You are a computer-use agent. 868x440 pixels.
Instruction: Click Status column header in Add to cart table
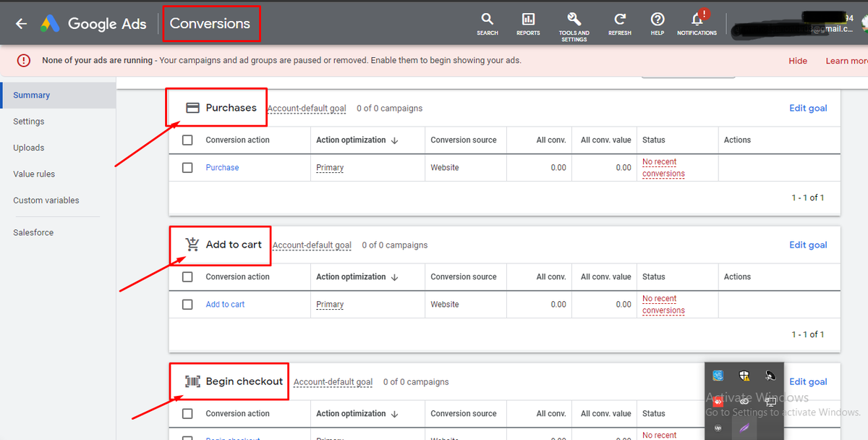(654, 276)
